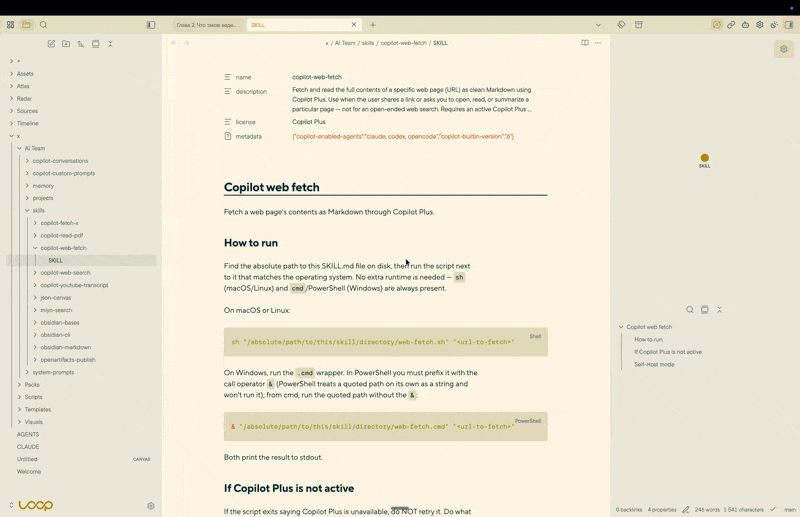Click the new tab plus button
Viewport: 800px width, 517px height.
(x=373, y=24)
